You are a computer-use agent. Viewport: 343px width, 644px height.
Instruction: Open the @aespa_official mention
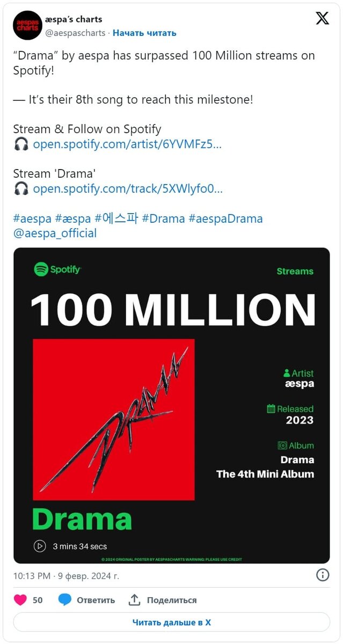pos(55,233)
